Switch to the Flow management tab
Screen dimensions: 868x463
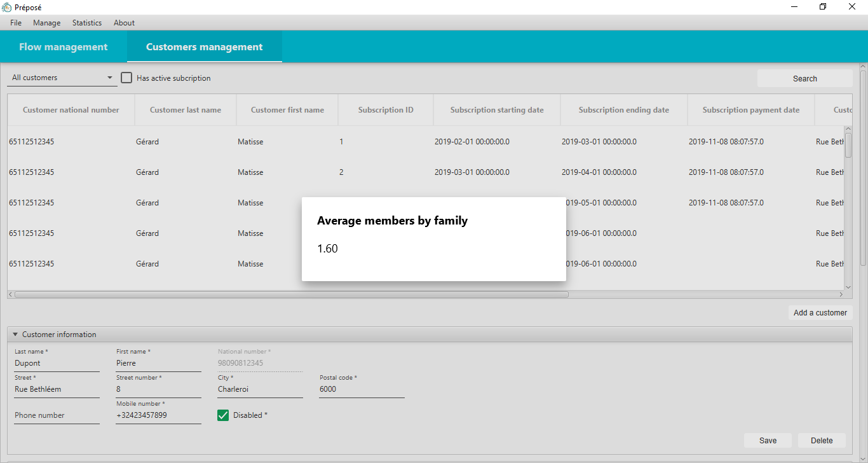pyautogui.click(x=64, y=47)
